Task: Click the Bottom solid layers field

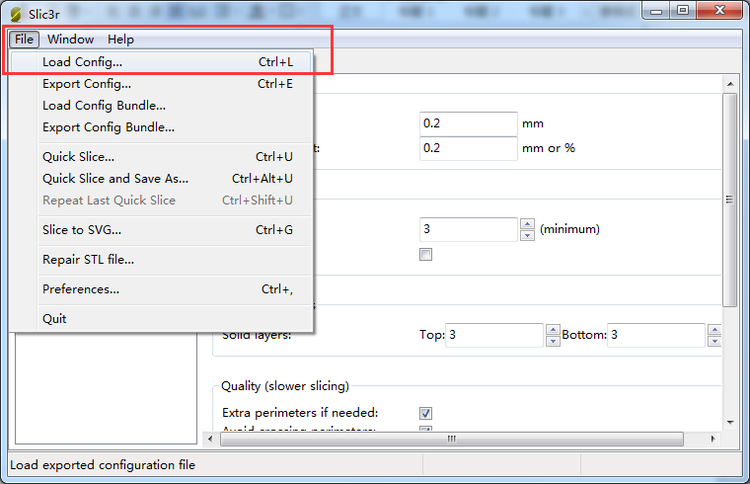Action: click(x=656, y=335)
